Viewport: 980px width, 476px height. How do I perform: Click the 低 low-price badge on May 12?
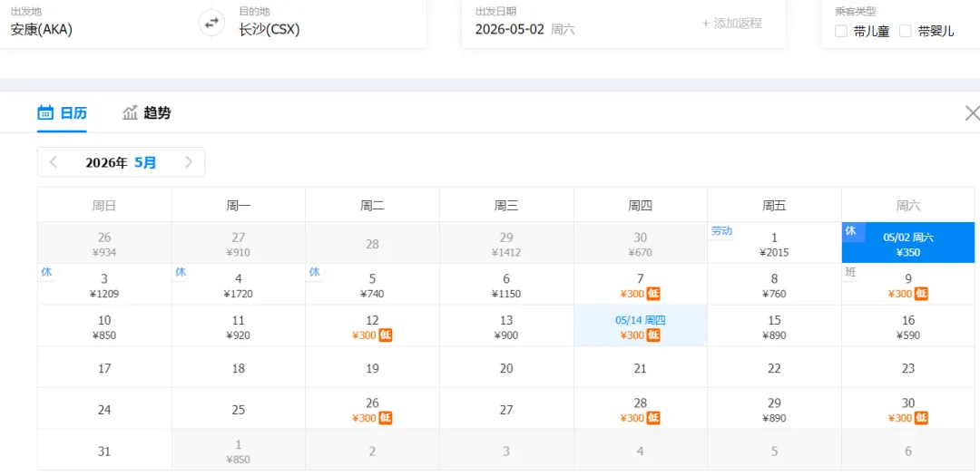(x=386, y=335)
